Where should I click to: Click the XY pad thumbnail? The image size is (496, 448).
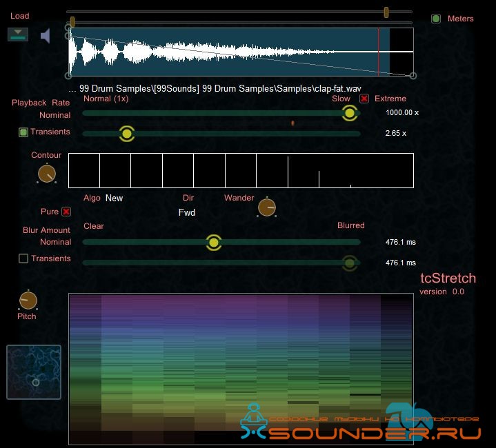click(x=34, y=372)
